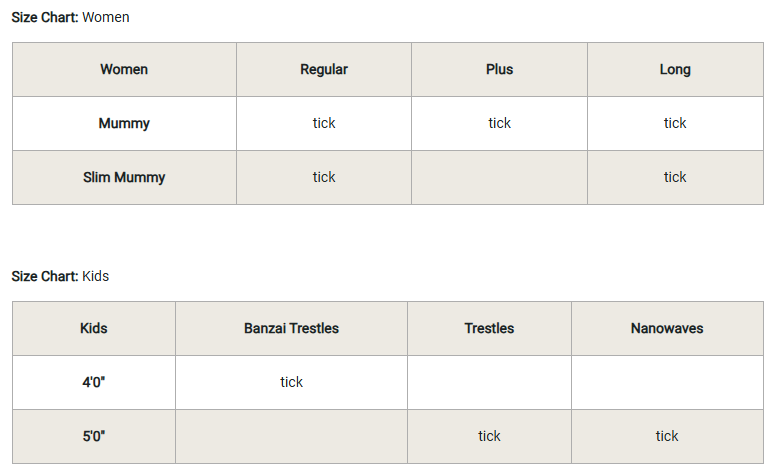Click the Slim Mummy row label
772x473 pixels.
pos(124,177)
